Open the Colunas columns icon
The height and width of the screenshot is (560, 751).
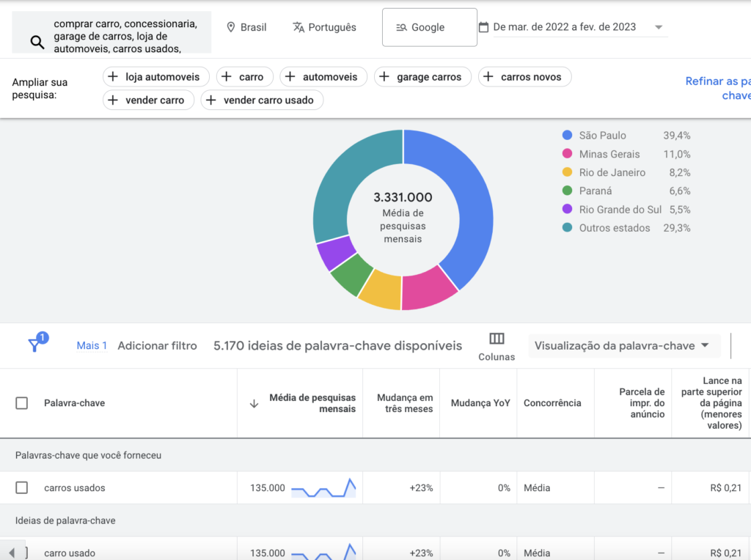click(x=497, y=339)
